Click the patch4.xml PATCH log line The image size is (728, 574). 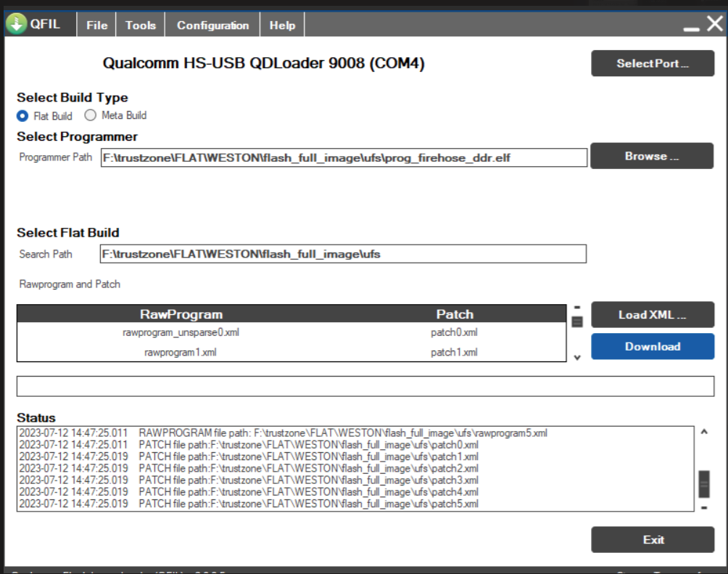[x=249, y=492]
